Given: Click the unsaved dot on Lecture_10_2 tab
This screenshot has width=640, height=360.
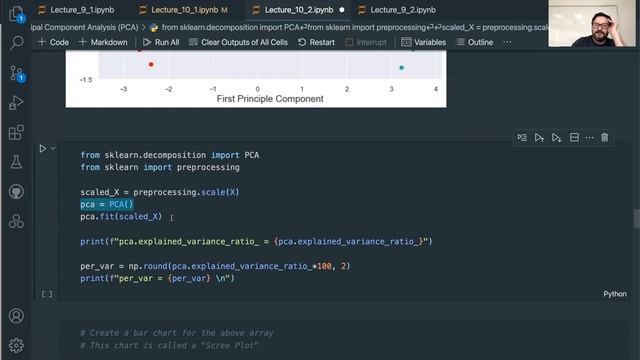Looking at the screenshot, I should 342,10.
